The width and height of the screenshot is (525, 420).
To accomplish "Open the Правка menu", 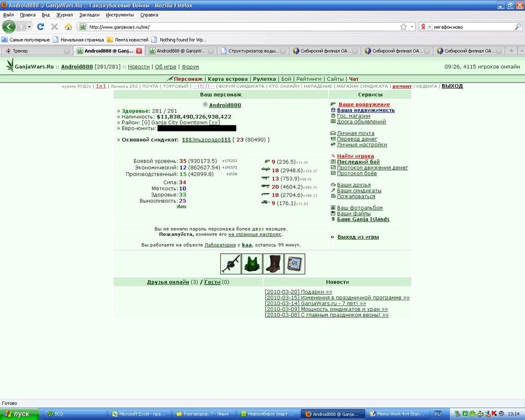I will point(28,15).
